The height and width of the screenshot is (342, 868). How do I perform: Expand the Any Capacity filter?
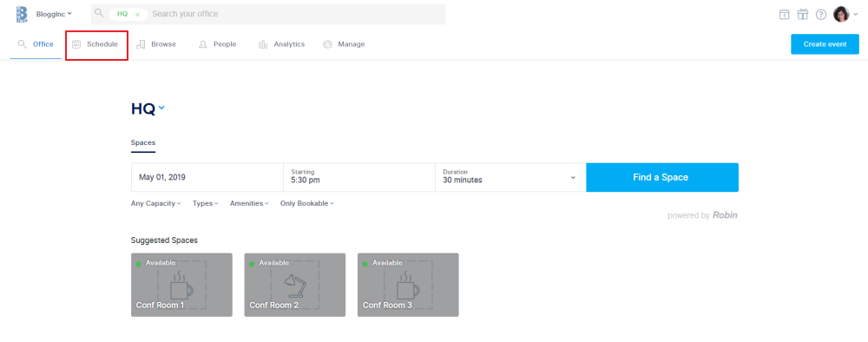(156, 204)
